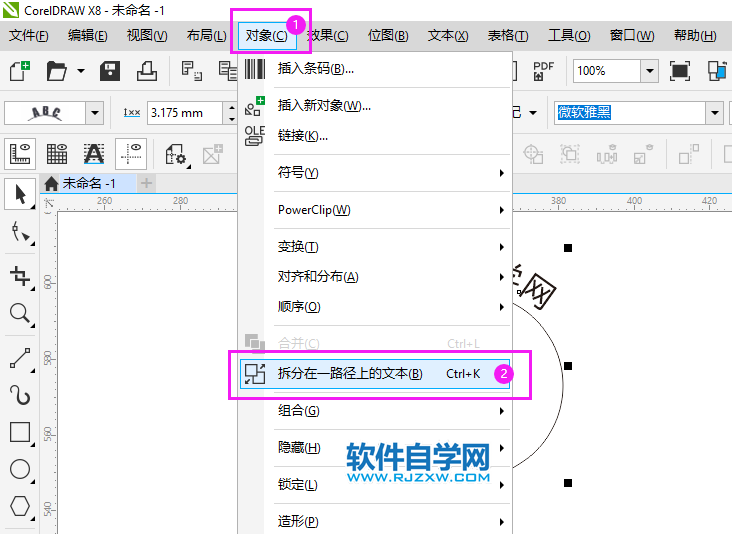
Task: Open the 工具(O) menu
Action: click(569, 35)
